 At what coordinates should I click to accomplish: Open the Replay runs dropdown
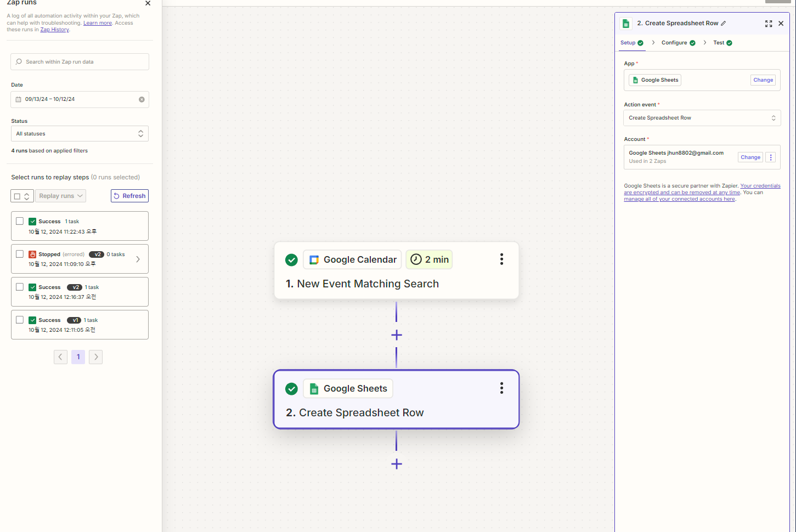[61, 196]
